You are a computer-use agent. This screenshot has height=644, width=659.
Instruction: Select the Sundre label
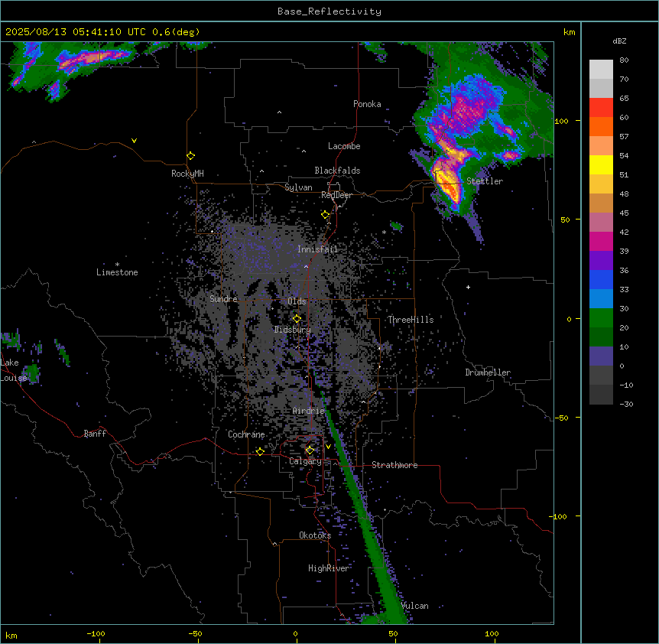pos(223,299)
